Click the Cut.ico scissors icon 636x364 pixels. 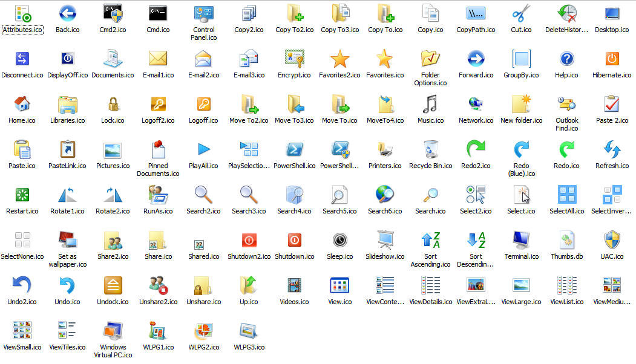(521, 13)
